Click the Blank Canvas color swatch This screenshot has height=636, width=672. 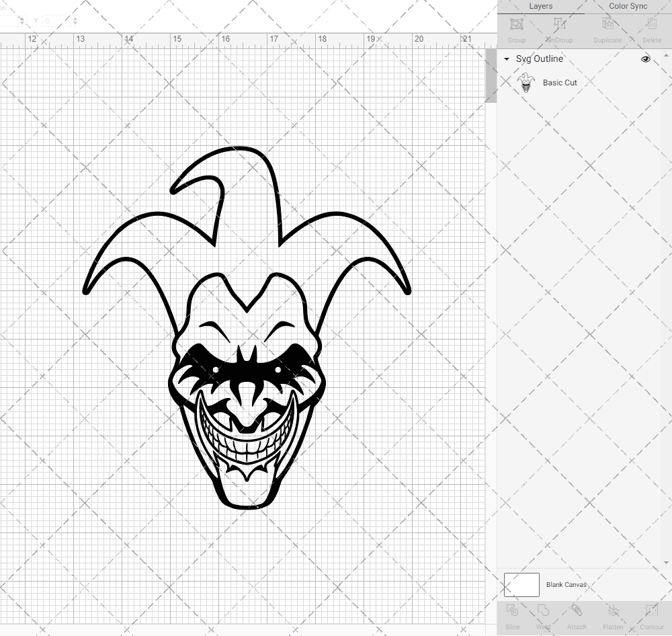pyautogui.click(x=521, y=584)
